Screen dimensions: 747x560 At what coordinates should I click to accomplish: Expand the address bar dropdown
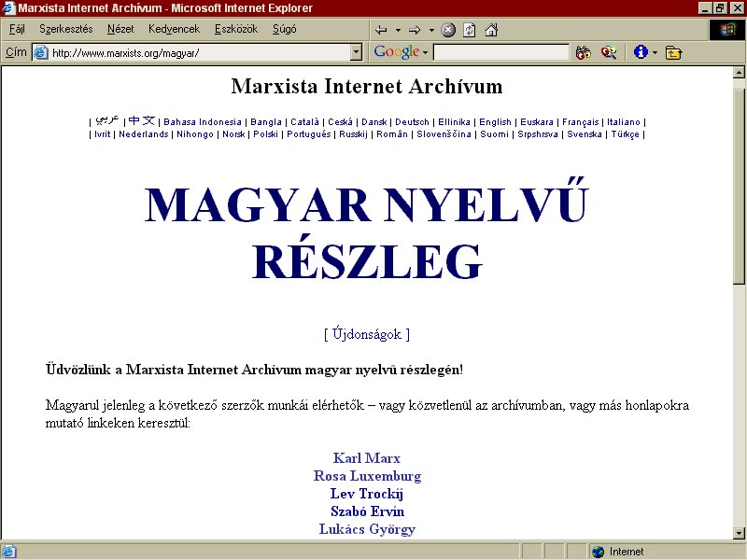click(356, 52)
